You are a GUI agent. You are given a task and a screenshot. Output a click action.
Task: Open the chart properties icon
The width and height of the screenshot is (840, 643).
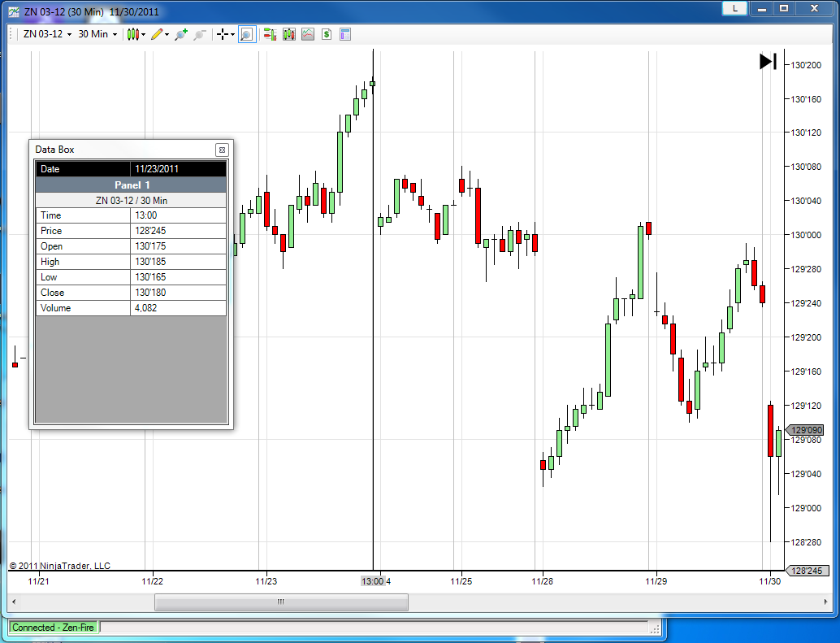click(x=345, y=34)
